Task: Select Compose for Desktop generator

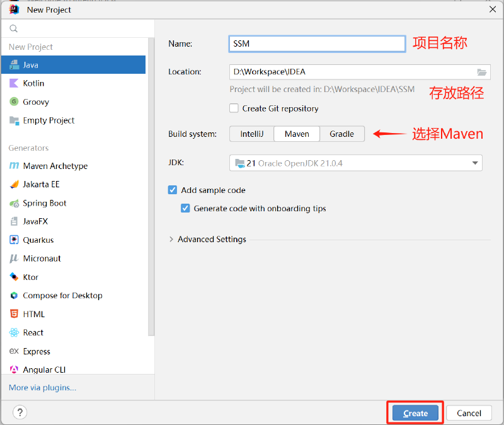Action: [x=73, y=295]
